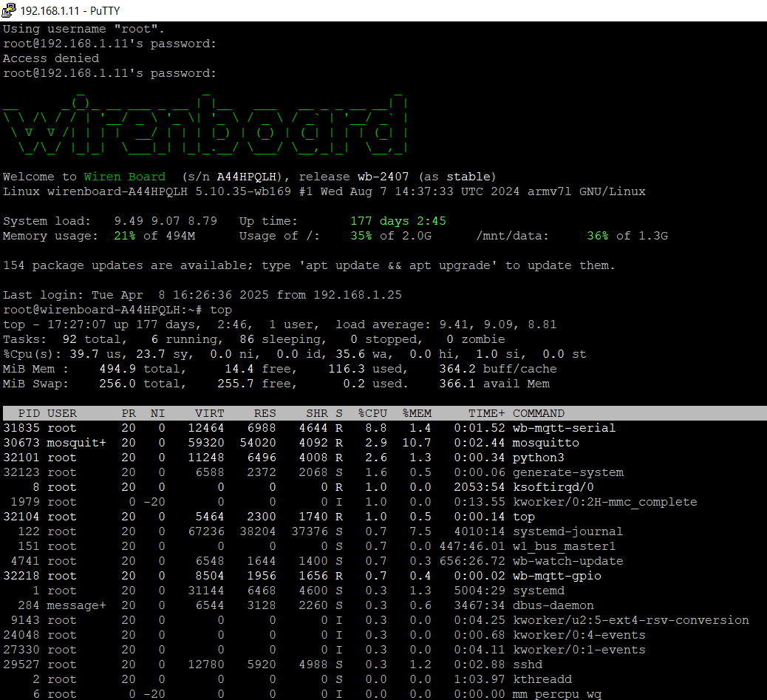767x700 pixels.
Task: Click the sshd process command
Action: (x=527, y=665)
